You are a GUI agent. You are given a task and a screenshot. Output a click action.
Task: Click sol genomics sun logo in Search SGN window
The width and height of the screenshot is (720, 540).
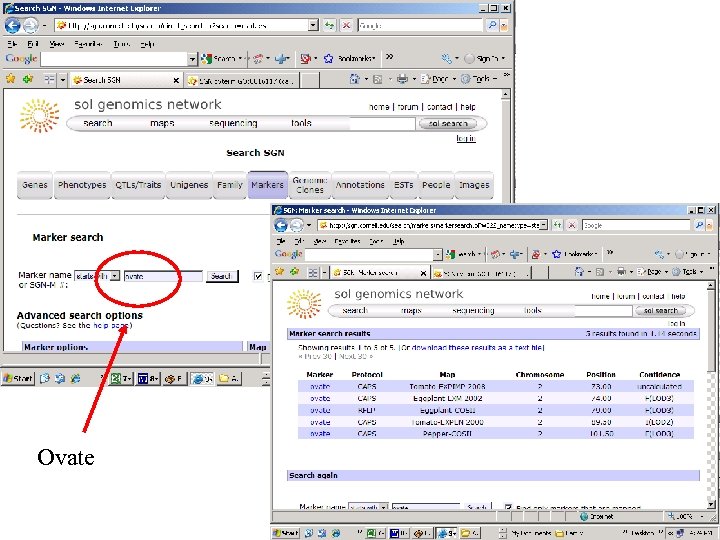[x=39, y=116]
